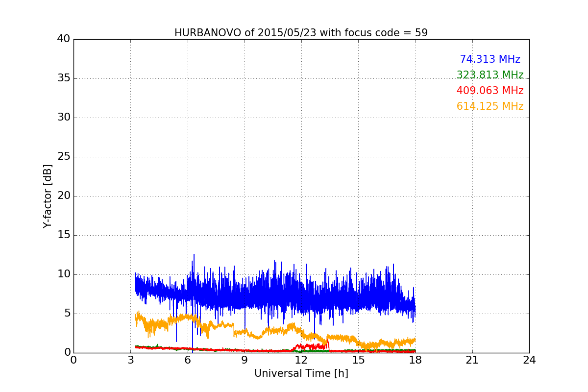This screenshot has height=392, width=588.
Task: Click the x-axis tick label 24
Action: (529, 360)
